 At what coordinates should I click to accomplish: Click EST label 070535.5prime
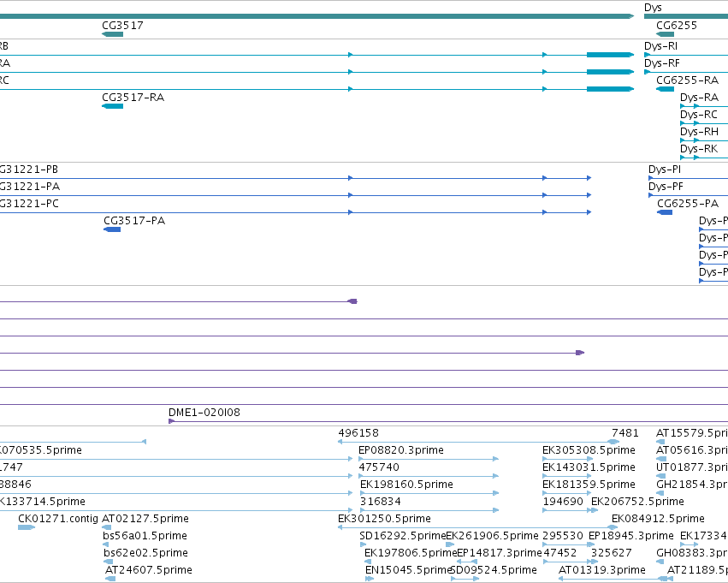click(41, 450)
